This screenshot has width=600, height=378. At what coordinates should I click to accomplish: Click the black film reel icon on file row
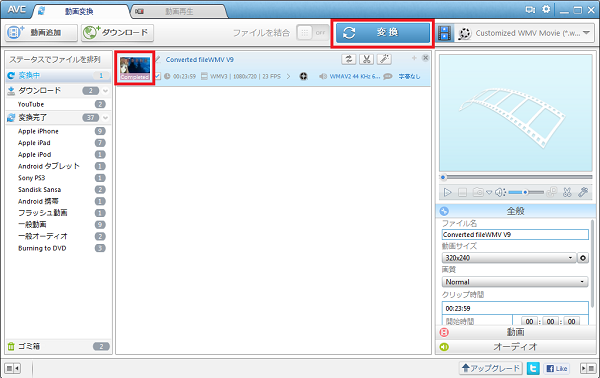pos(303,77)
